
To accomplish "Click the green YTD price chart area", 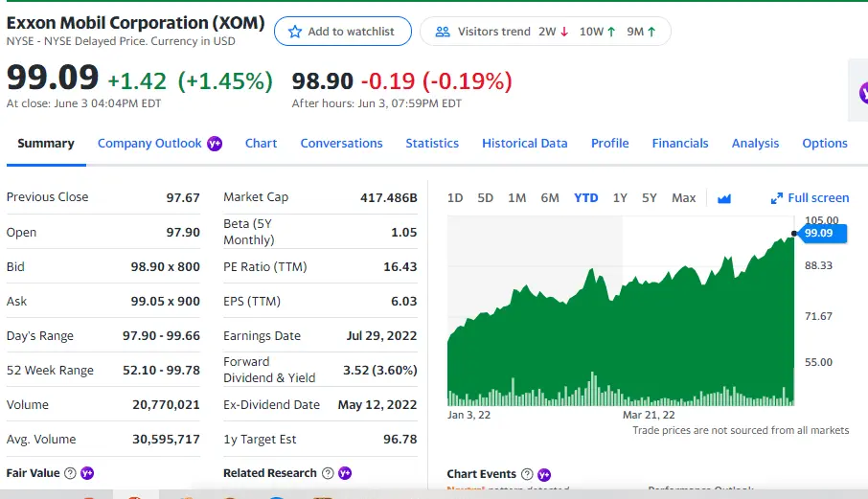I will pos(623,345).
